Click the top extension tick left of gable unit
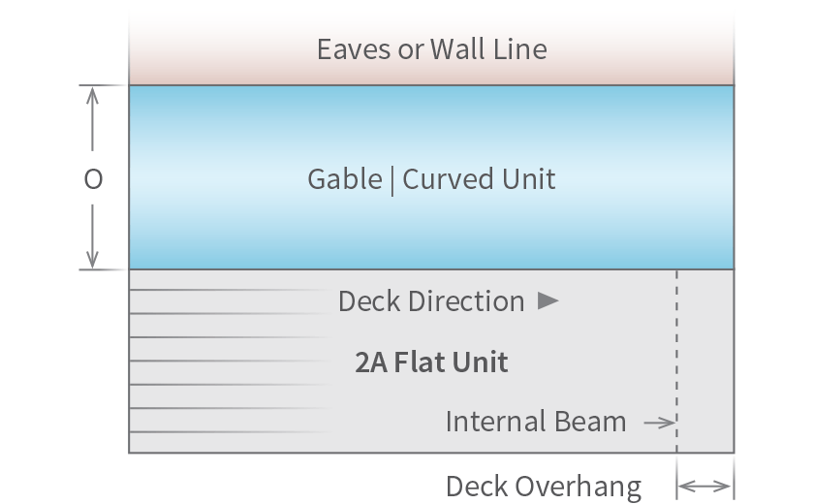This screenshot has width=814, height=504. [x=103, y=85]
